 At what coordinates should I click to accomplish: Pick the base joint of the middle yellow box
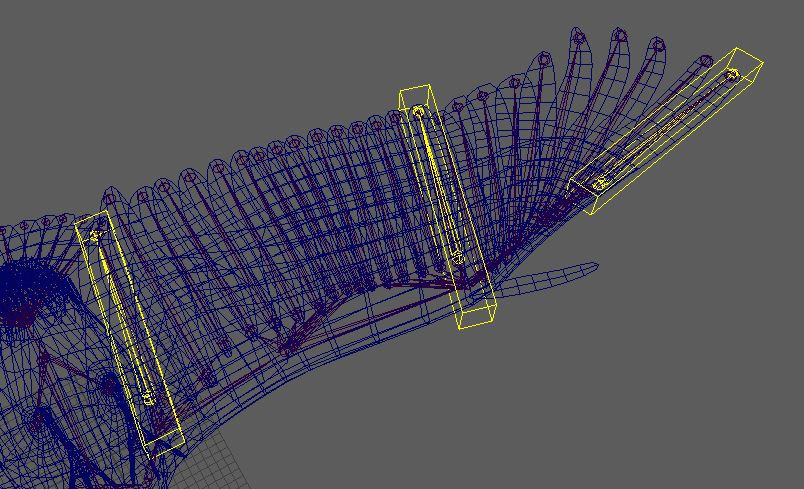click(458, 257)
